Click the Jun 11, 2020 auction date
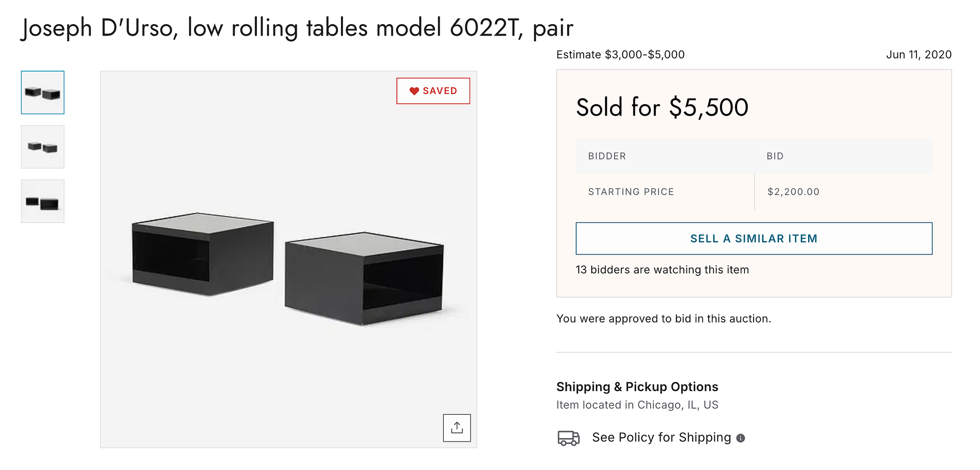The height and width of the screenshot is (470, 980). (x=918, y=54)
